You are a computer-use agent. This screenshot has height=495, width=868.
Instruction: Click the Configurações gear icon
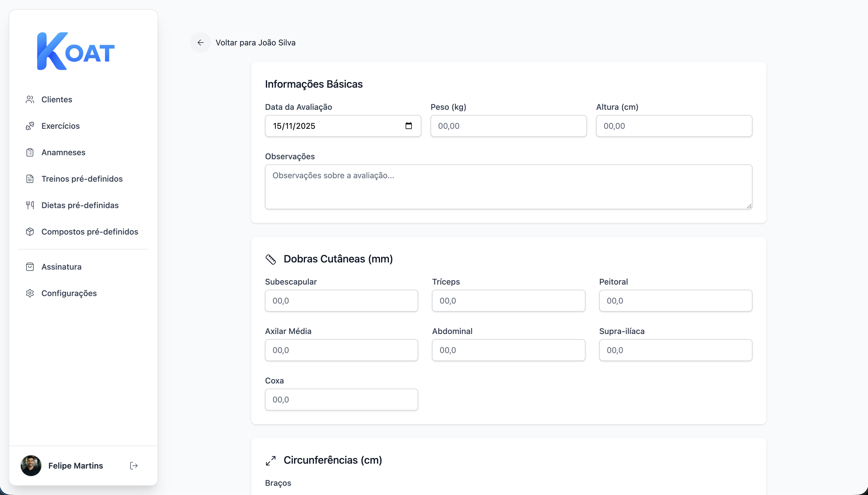point(30,293)
